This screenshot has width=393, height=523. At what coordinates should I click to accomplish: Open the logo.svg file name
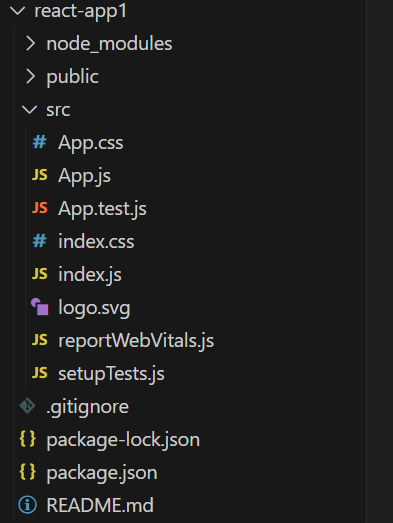(94, 308)
